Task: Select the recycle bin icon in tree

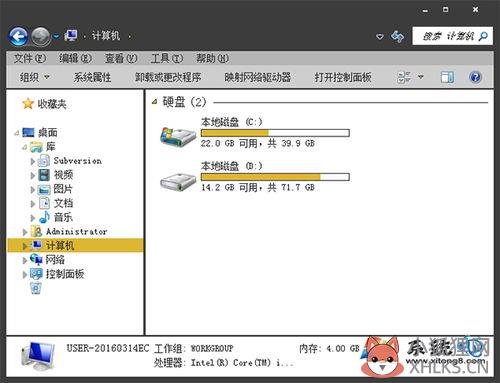Action: point(36,288)
